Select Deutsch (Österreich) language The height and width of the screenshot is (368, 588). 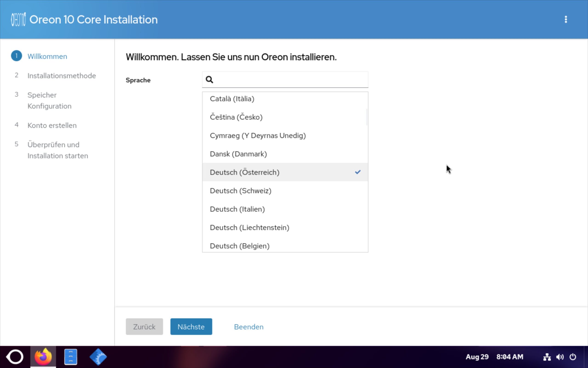[285, 172]
